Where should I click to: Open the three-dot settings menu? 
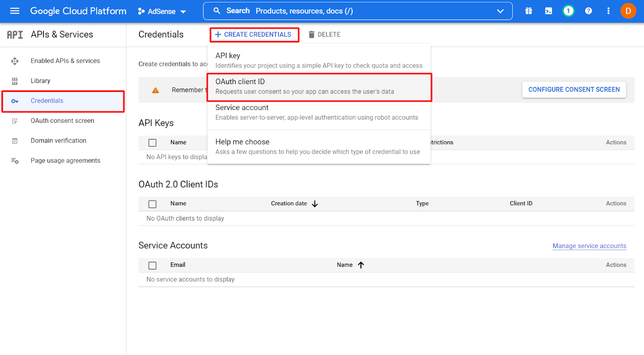pyautogui.click(x=608, y=11)
